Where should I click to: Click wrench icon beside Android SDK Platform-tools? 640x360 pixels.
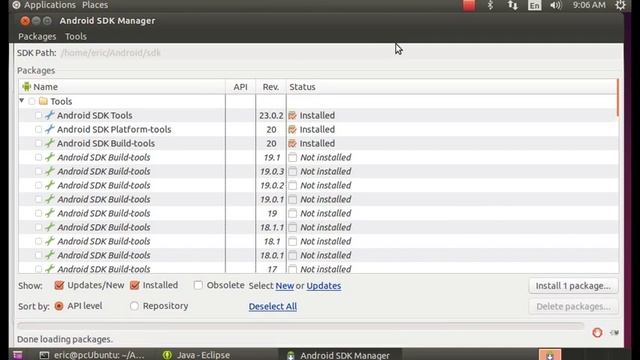50,129
